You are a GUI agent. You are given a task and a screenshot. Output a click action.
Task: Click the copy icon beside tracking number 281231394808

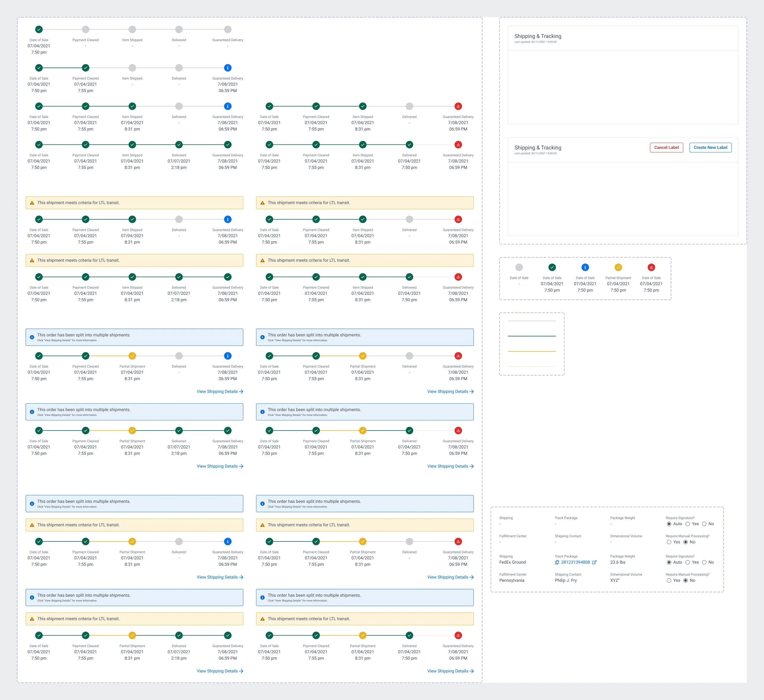[557, 563]
